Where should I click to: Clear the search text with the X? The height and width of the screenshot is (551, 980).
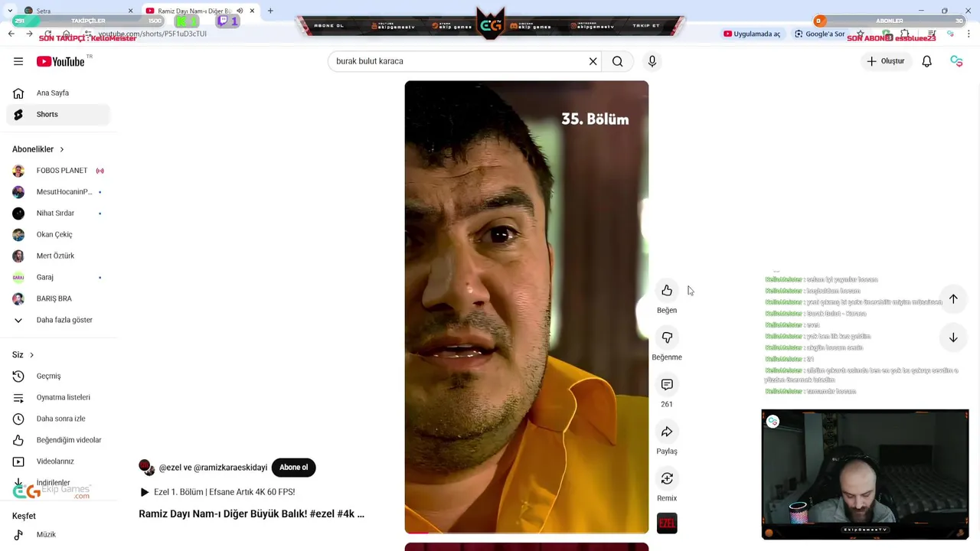point(593,61)
